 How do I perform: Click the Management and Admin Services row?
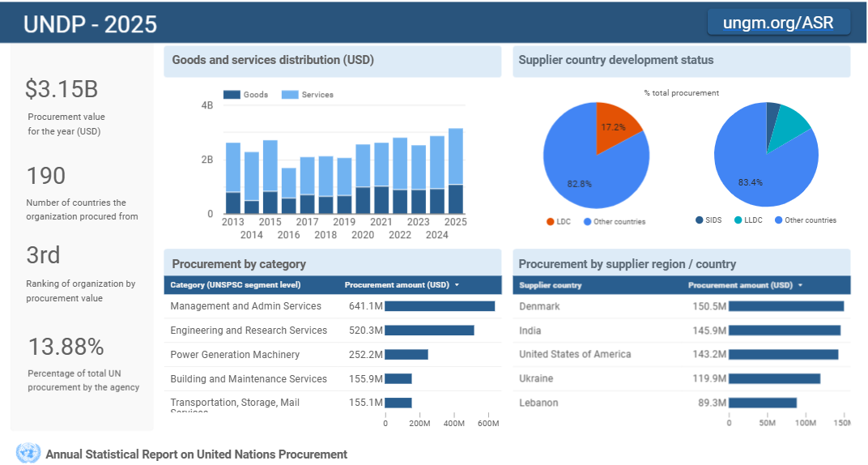coord(333,306)
